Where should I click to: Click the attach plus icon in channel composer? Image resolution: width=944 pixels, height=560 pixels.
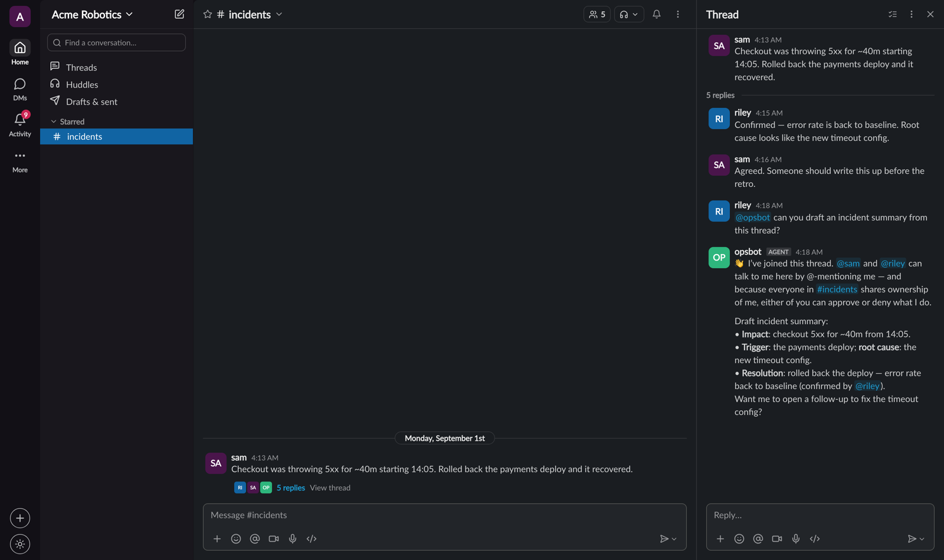pyautogui.click(x=217, y=539)
